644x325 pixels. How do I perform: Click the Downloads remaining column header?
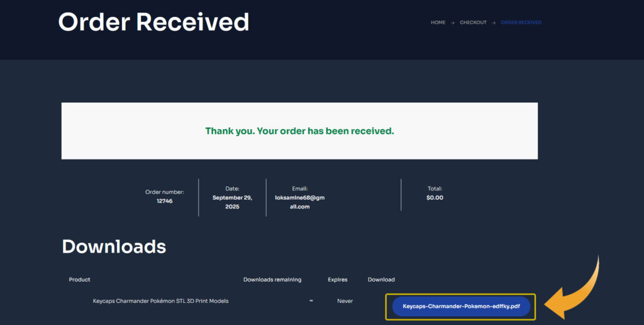click(x=272, y=280)
